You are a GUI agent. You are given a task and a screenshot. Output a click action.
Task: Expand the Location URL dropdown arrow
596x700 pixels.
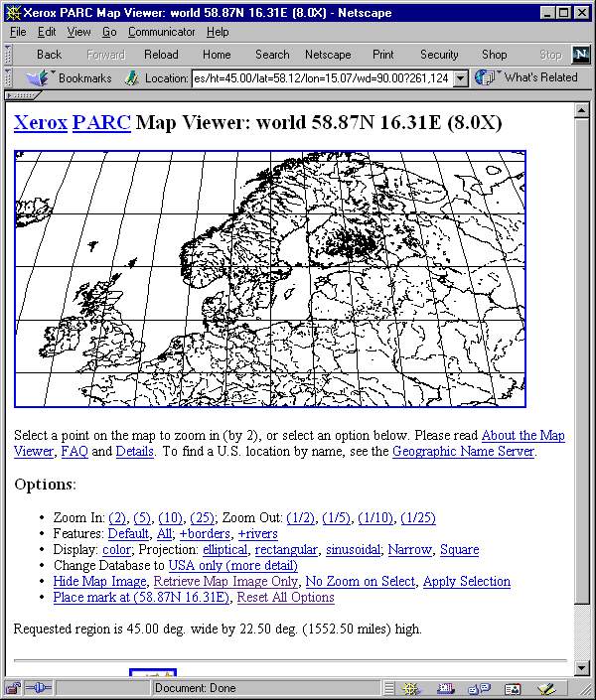[460, 78]
